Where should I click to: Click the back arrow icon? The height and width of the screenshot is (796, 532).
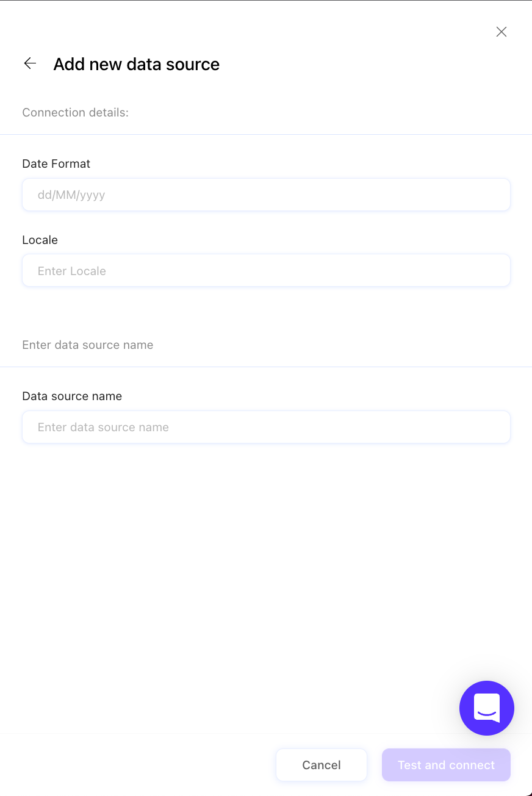(30, 63)
